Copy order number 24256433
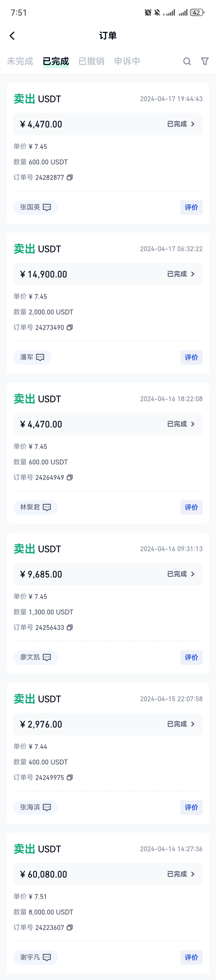 (70, 627)
